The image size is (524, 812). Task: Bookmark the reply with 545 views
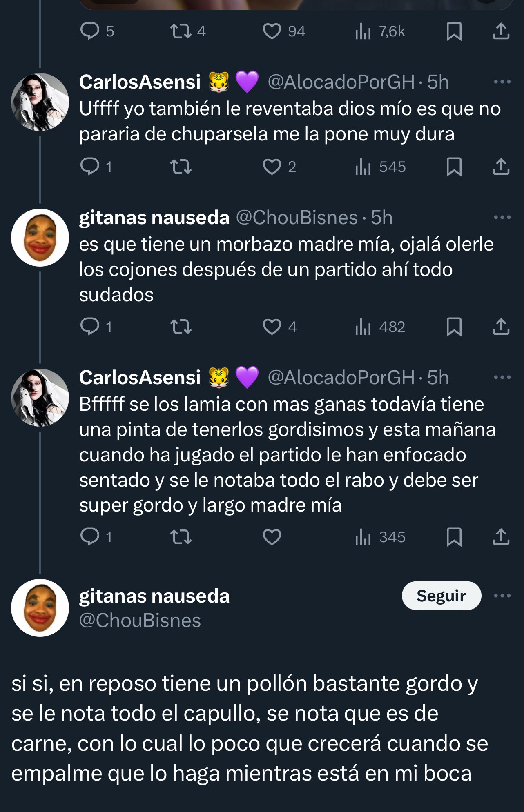454,167
